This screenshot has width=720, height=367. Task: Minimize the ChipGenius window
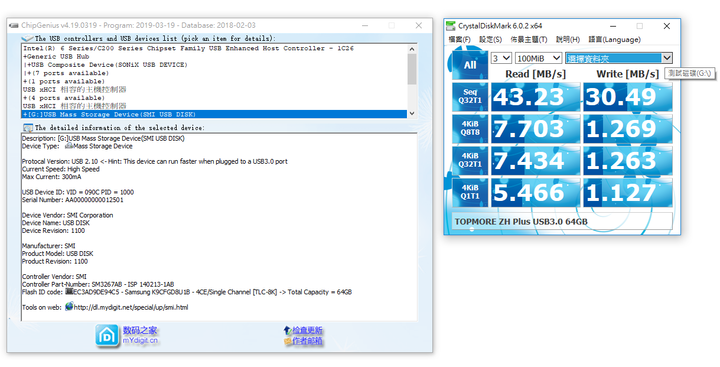tap(364, 26)
